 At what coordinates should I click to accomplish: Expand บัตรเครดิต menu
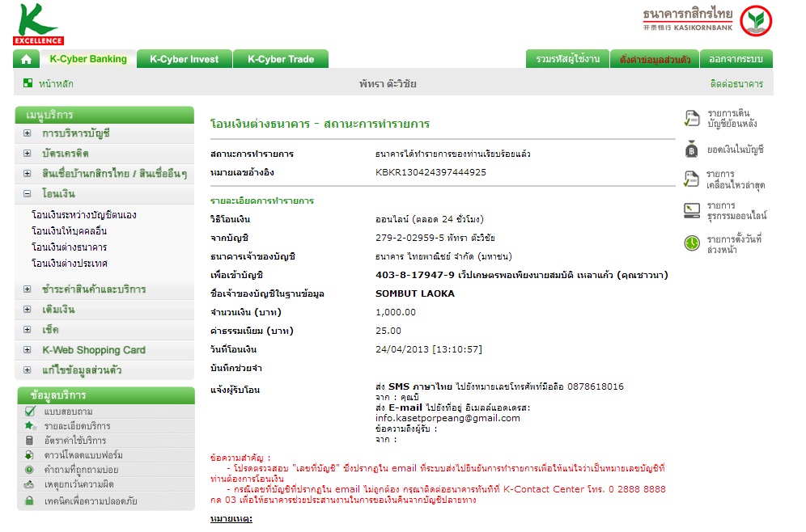point(28,153)
